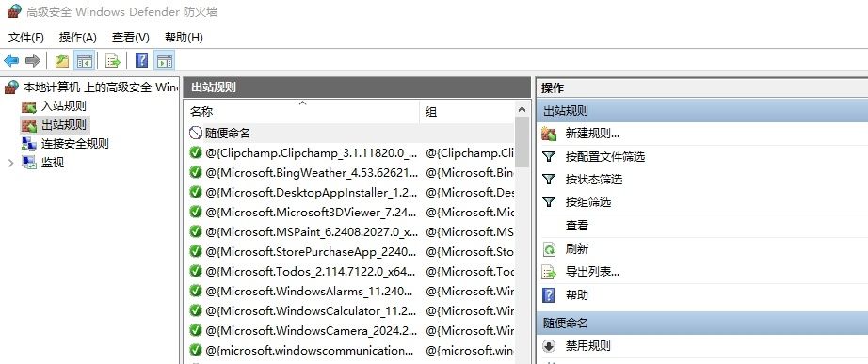Screen dimensions: 868x364
Task: Select the root 本地计算机 上的高级安全 node
Action: pyautogui.click(x=101, y=87)
